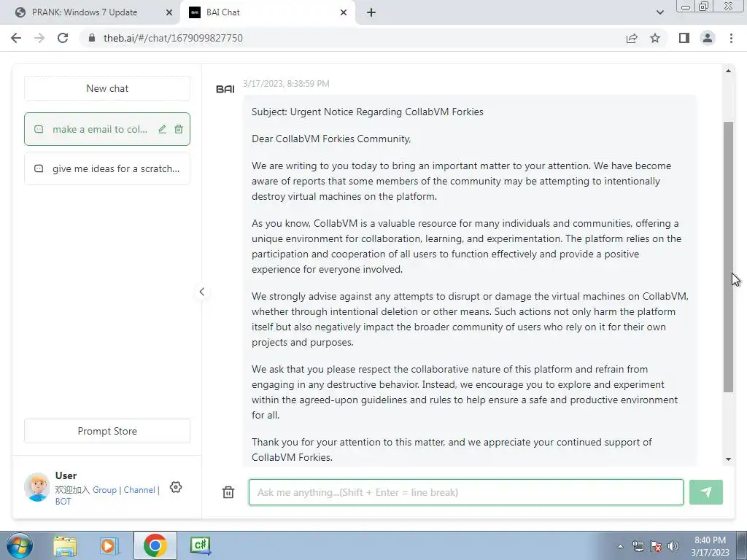Minimize the Chrome window
747x560 pixels.
(x=686, y=6)
